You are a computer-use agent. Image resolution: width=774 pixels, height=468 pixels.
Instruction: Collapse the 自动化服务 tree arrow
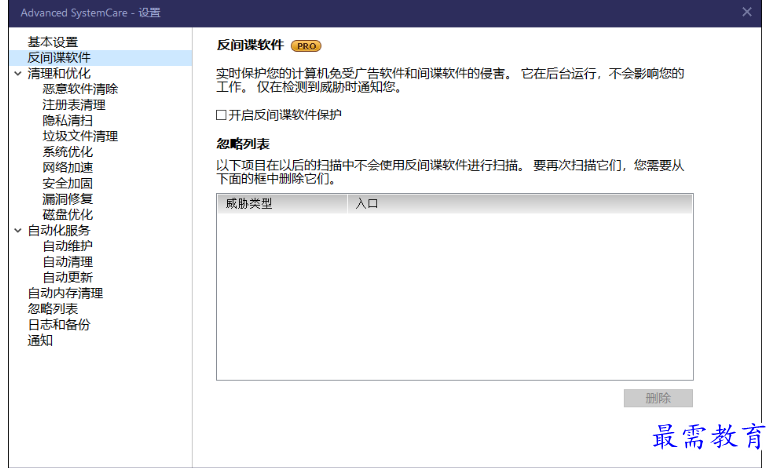pyautogui.click(x=18, y=231)
